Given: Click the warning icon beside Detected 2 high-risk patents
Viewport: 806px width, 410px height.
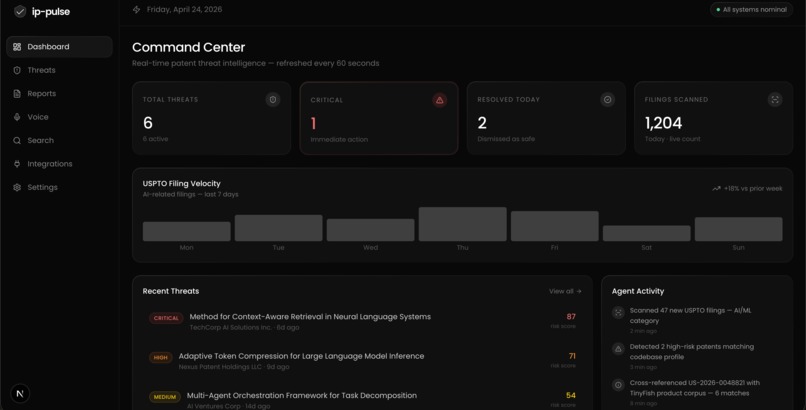Looking at the screenshot, I should (x=618, y=349).
